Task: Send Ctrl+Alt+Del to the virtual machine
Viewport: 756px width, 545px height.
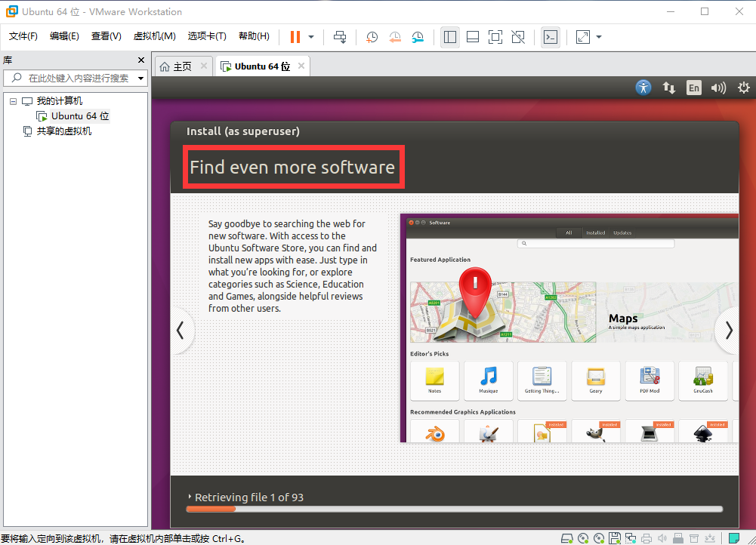Action: click(x=340, y=37)
